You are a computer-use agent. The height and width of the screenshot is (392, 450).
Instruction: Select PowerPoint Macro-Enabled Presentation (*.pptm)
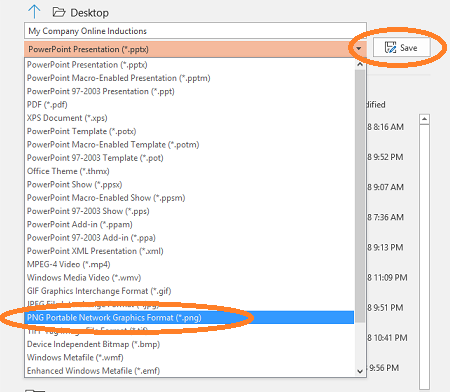tap(190, 78)
